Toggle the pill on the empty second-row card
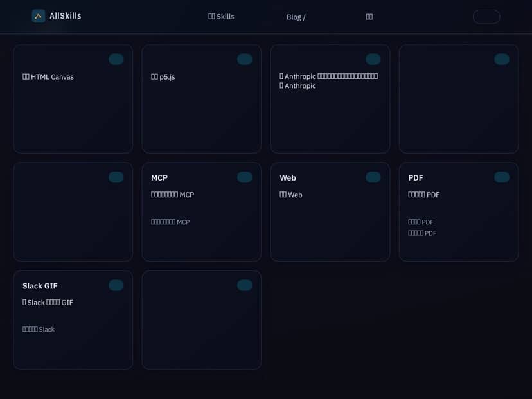The image size is (532, 399). [116, 177]
